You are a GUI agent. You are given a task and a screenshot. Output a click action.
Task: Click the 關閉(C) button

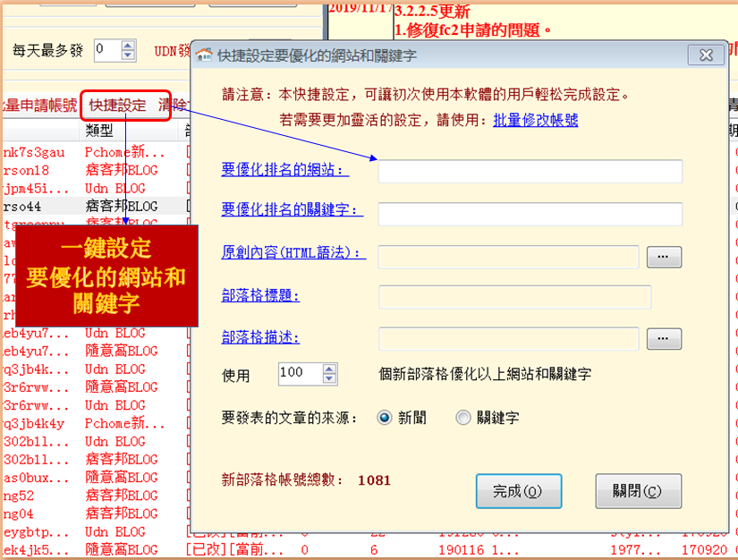(x=638, y=491)
